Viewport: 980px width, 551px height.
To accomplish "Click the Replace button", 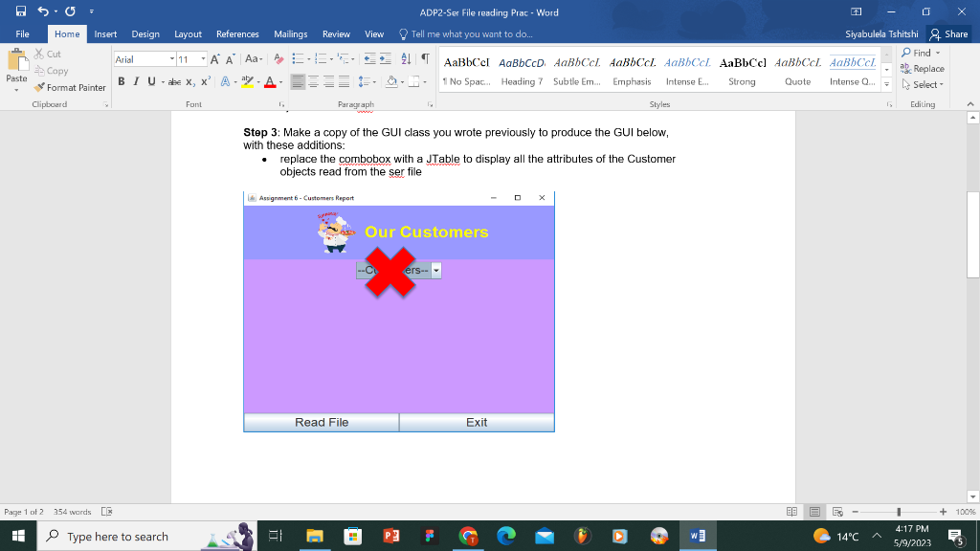I will click(923, 69).
